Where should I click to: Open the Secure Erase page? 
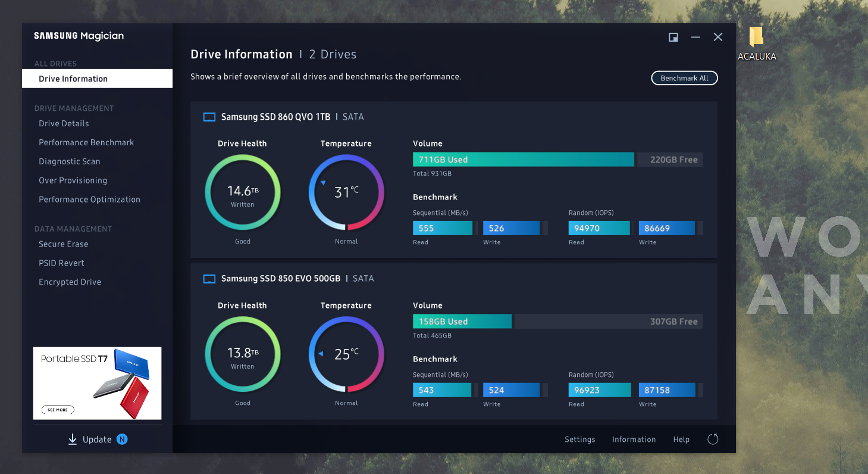64,244
